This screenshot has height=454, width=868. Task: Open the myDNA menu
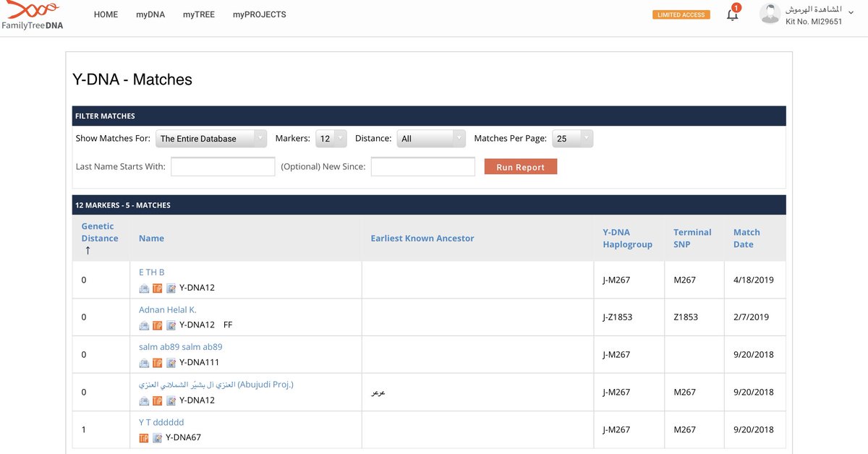click(150, 14)
